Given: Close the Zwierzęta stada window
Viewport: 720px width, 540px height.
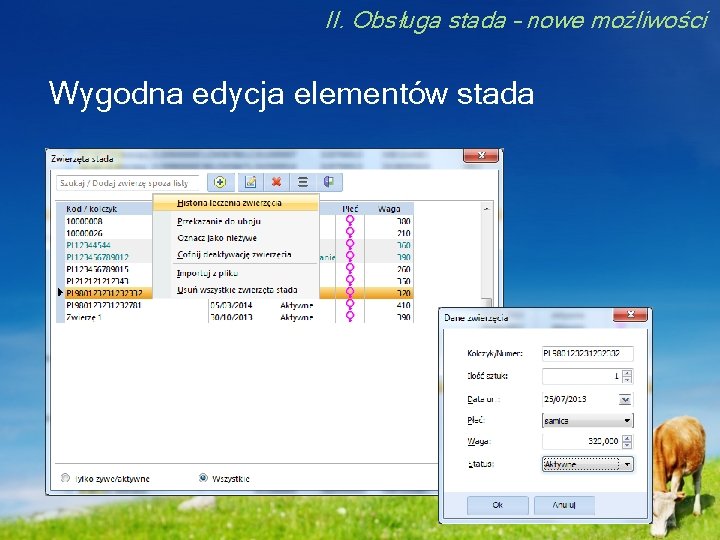Looking at the screenshot, I should click(x=481, y=156).
